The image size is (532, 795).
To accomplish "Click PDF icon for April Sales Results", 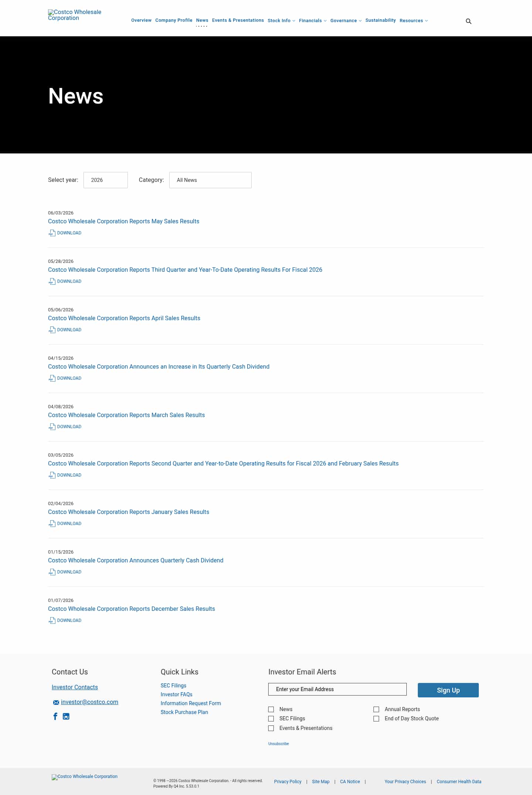I will [52, 330].
